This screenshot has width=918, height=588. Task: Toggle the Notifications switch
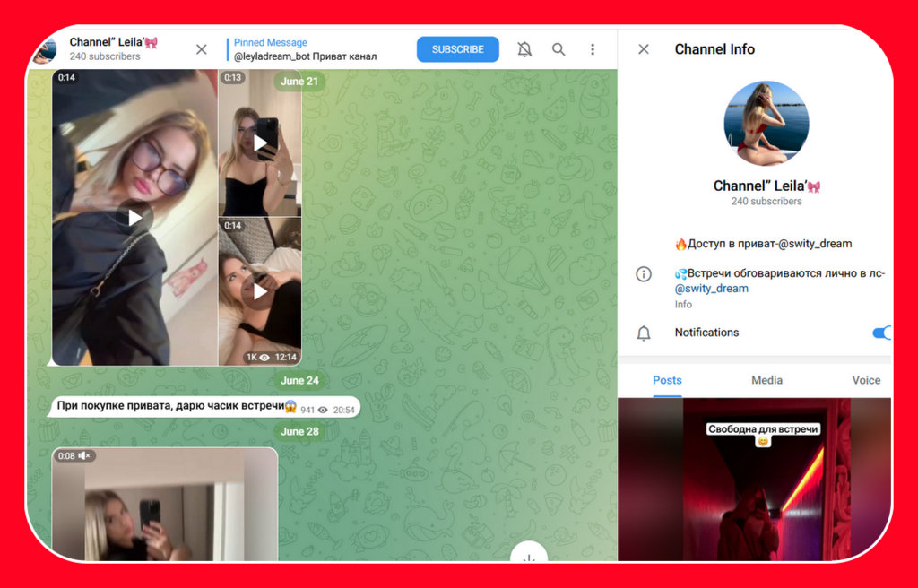tap(881, 333)
